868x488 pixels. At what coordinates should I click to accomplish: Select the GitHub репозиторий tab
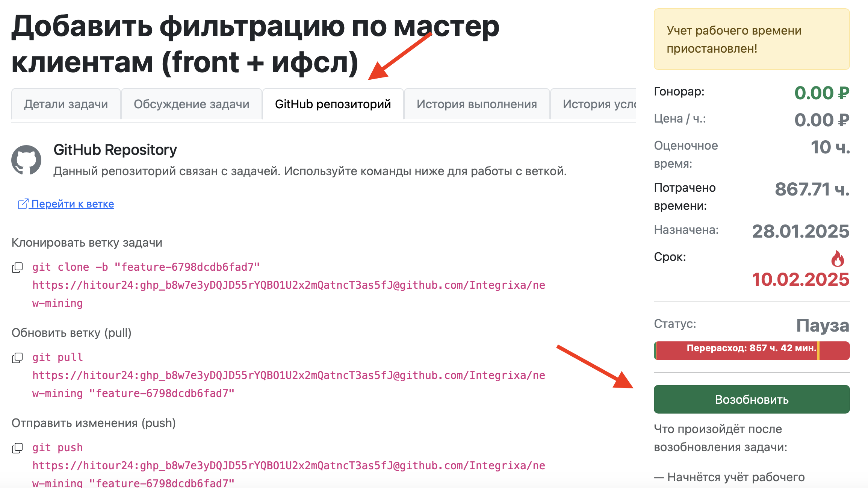tap(333, 104)
